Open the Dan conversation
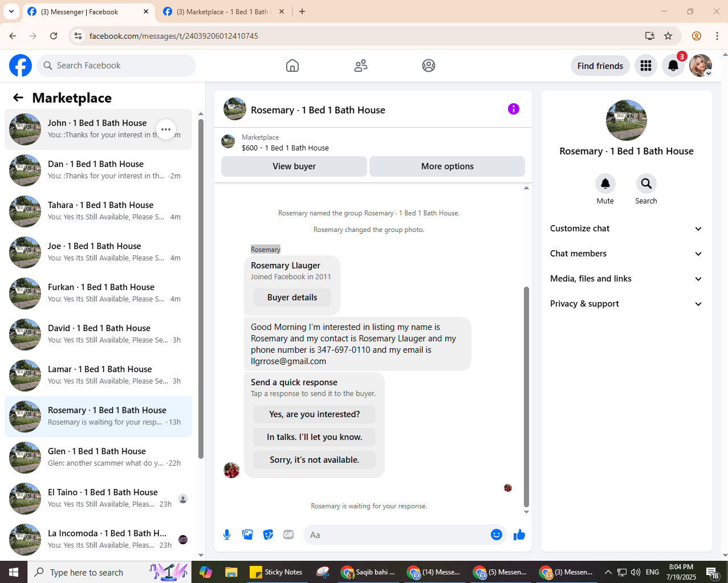The width and height of the screenshot is (728, 583). tap(98, 170)
